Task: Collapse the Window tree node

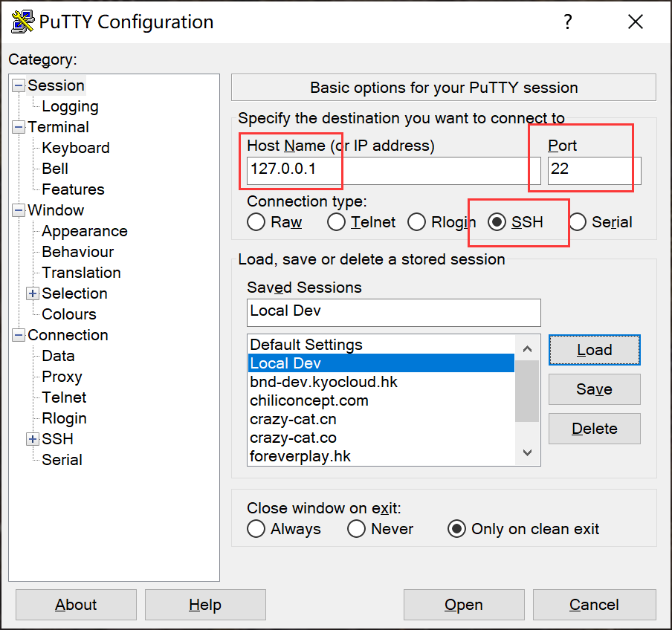Action: pyautogui.click(x=19, y=210)
